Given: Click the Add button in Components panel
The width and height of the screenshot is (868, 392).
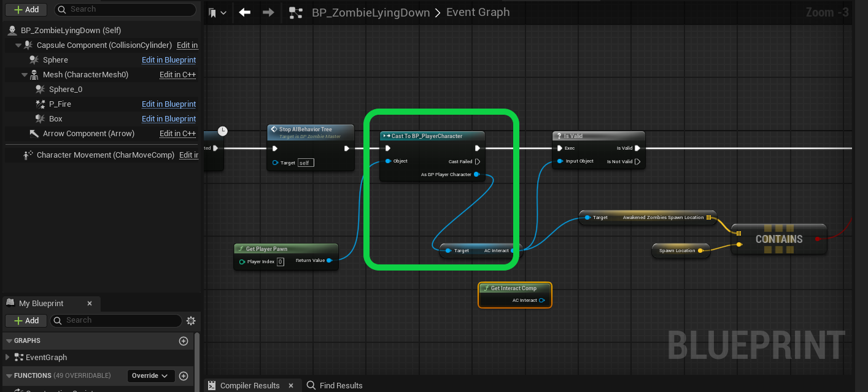Looking at the screenshot, I should (26, 10).
